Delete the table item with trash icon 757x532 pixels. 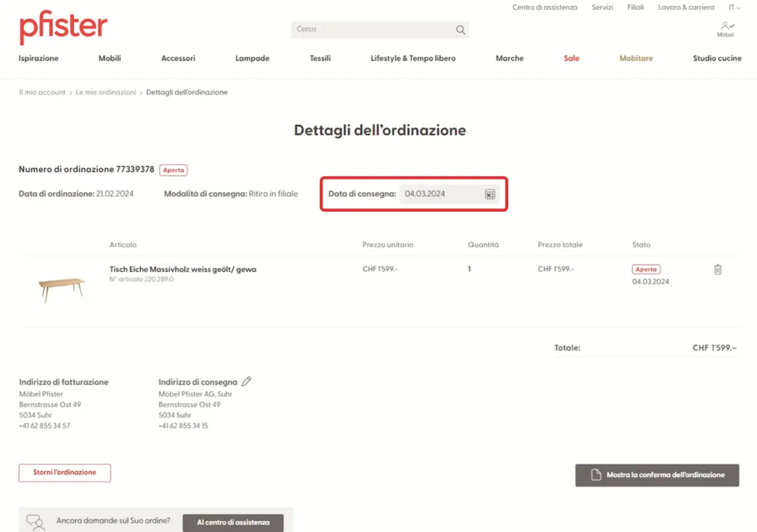coord(717,270)
